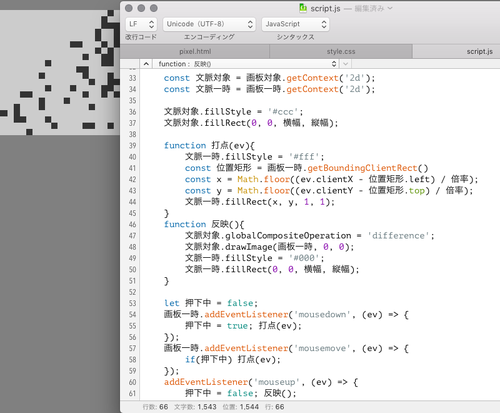Click the window close button
Screen dimensions: 500x413
tap(129, 8)
